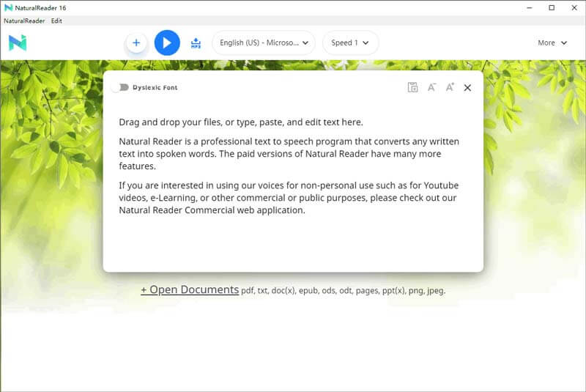The width and height of the screenshot is (586, 392).
Task: Click the "Natural Reader is a professional" paragraph
Action: click(289, 154)
